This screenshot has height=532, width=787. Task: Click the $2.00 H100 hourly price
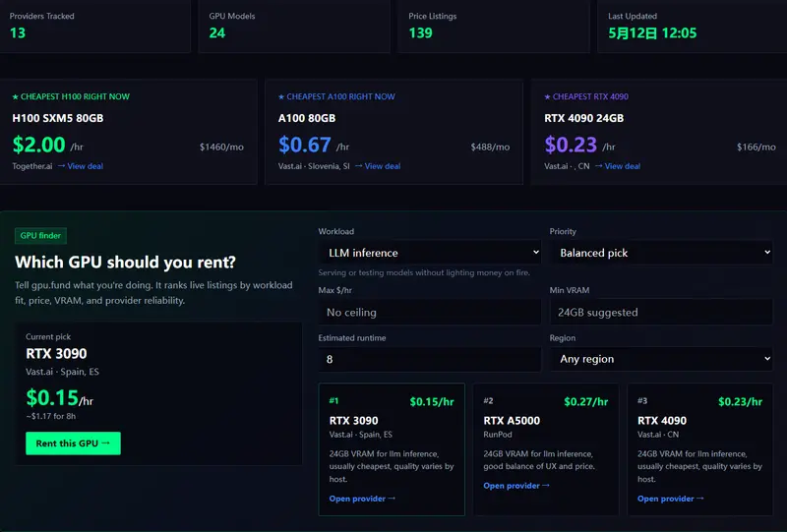pos(39,145)
